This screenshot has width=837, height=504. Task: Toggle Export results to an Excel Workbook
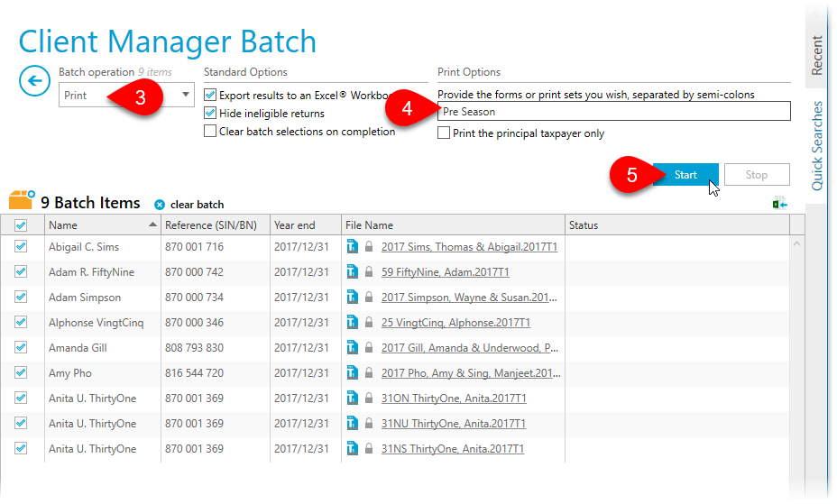pyautogui.click(x=210, y=95)
